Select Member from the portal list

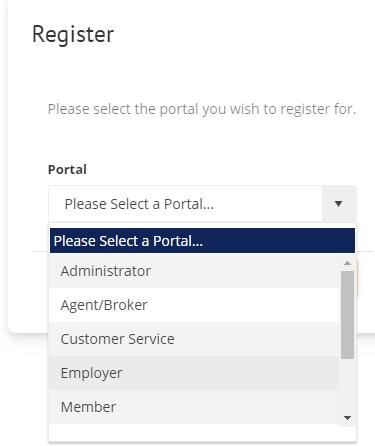194,407
